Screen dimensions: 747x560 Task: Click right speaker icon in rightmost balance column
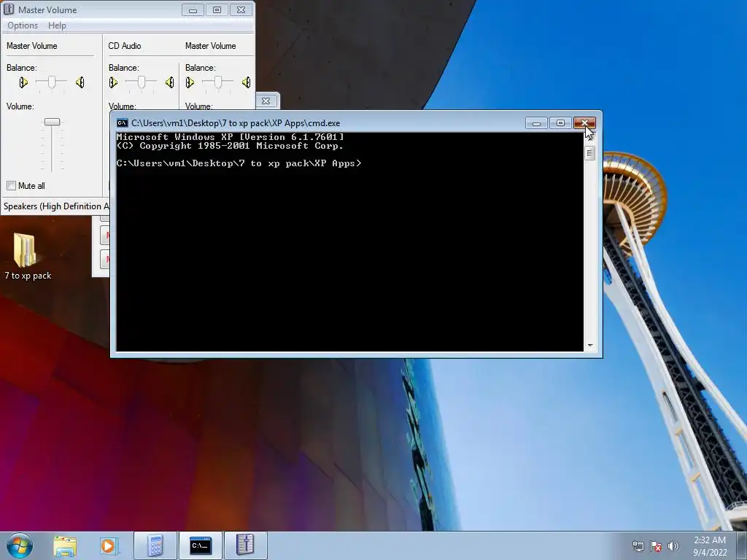[247, 82]
